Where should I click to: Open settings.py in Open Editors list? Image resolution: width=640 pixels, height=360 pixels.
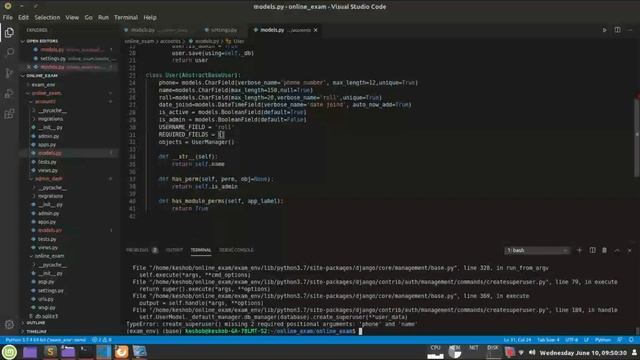point(53,58)
